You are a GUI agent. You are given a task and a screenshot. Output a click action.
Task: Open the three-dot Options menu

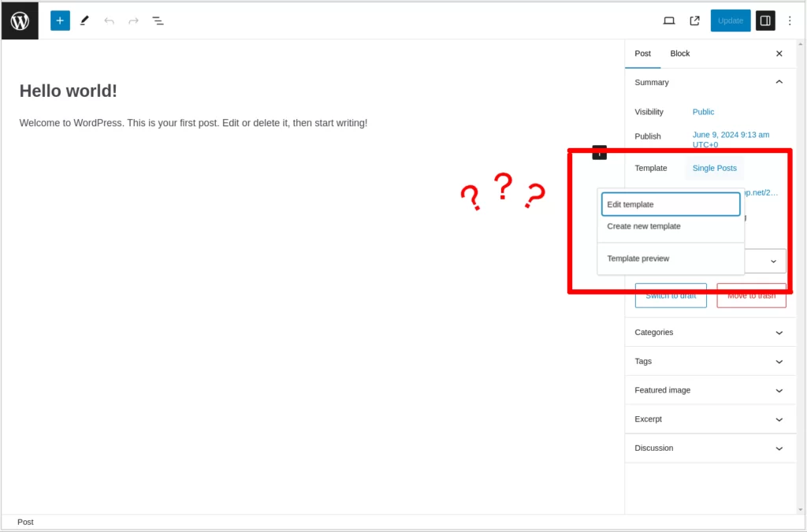[790, 20]
